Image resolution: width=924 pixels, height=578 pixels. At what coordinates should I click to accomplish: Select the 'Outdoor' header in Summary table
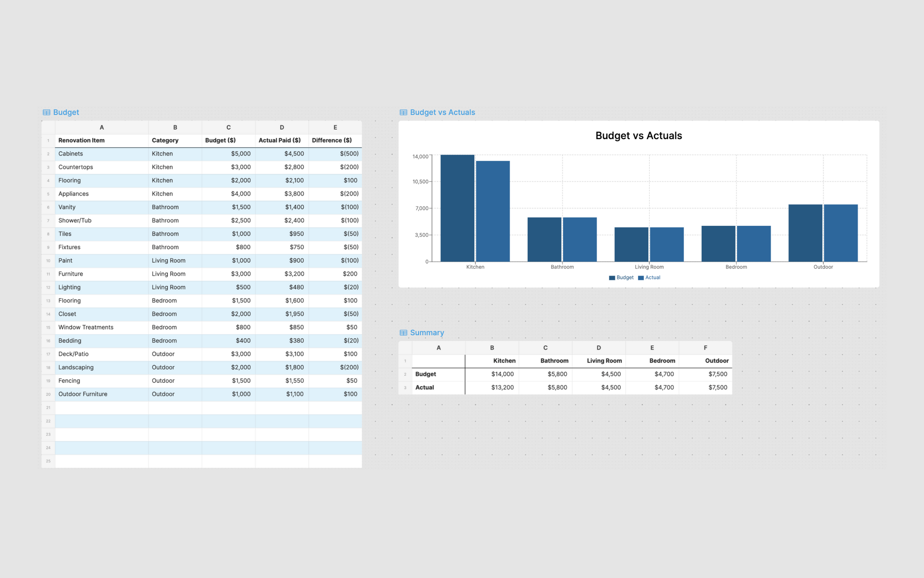point(706,361)
